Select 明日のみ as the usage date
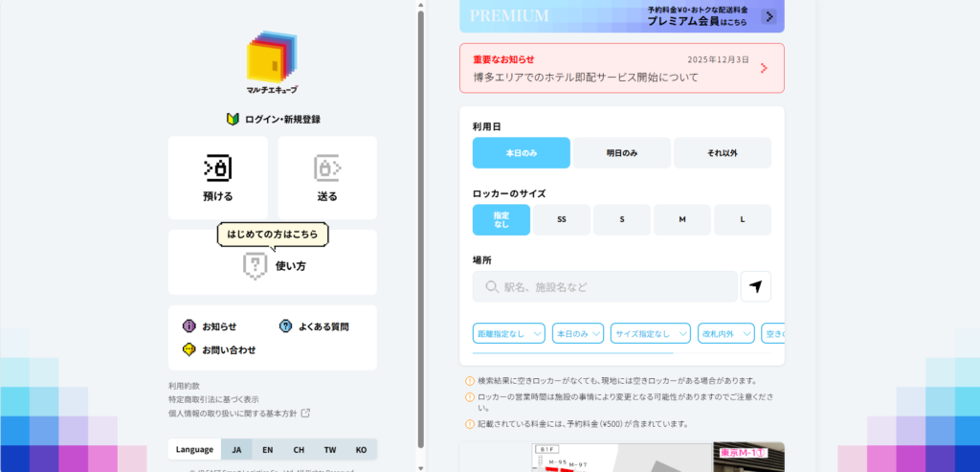Viewport: 980px width, 472px height. [621, 153]
